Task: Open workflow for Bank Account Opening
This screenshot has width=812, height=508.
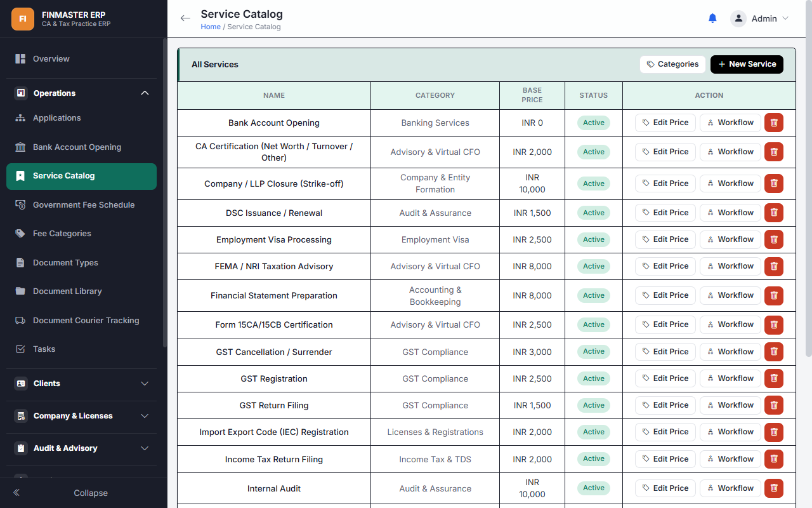Action: (730, 123)
